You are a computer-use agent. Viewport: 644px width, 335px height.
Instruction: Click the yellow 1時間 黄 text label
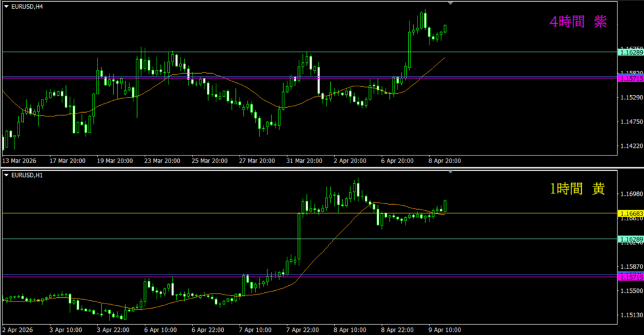click(x=577, y=190)
